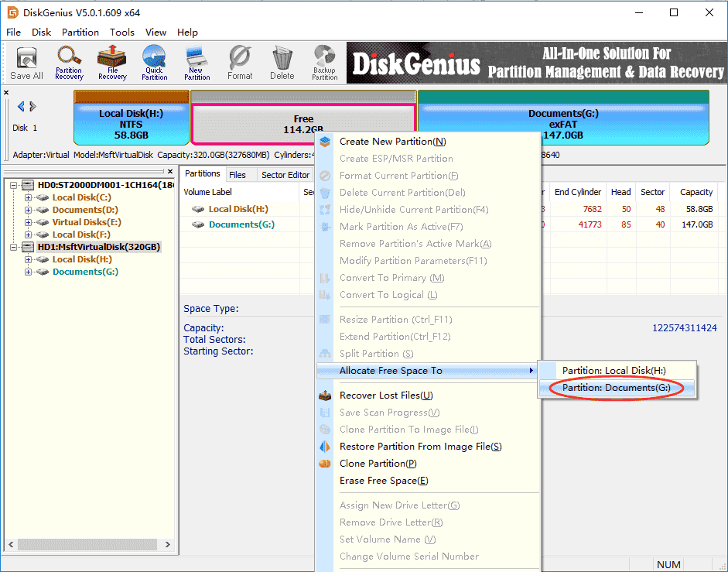Click the New Partition toolbar icon
Image resolution: width=728 pixels, height=572 pixels.
pyautogui.click(x=197, y=63)
